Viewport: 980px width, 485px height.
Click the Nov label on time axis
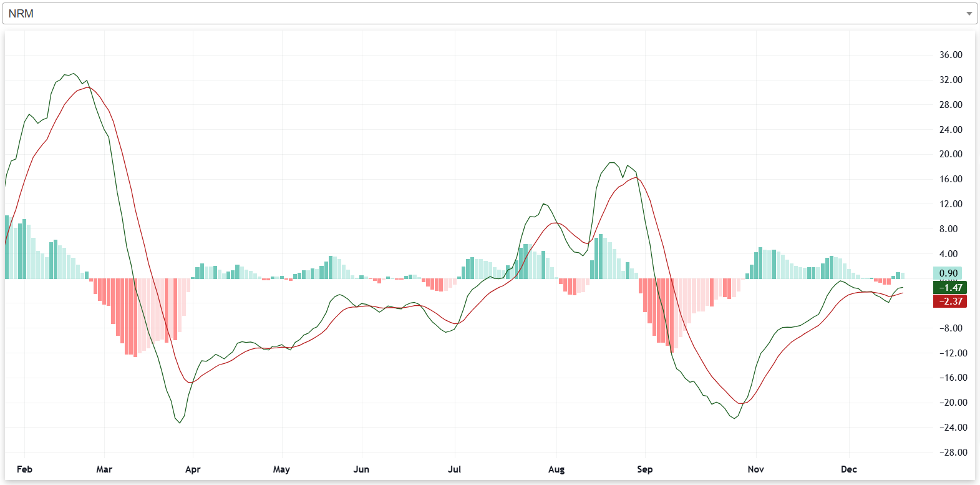point(755,469)
